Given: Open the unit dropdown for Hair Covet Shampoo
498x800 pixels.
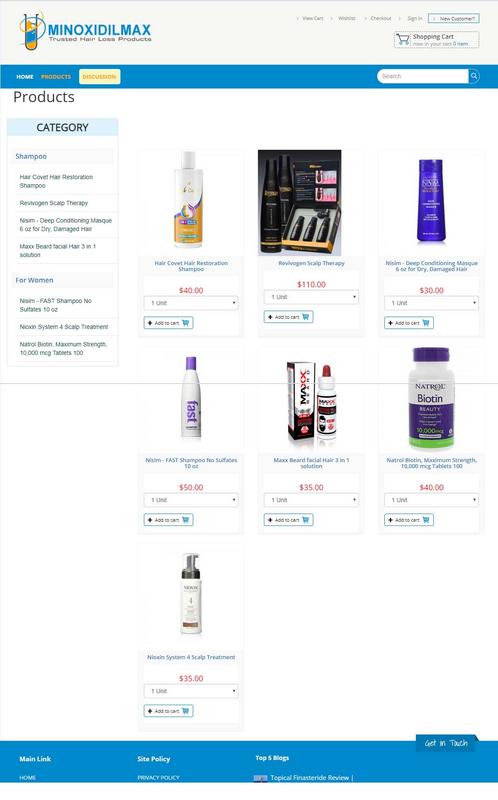Looking at the screenshot, I should [x=191, y=303].
